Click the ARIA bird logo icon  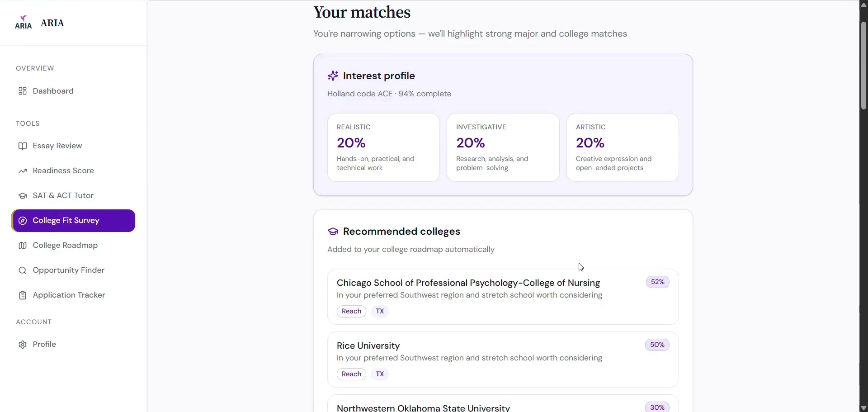click(24, 23)
